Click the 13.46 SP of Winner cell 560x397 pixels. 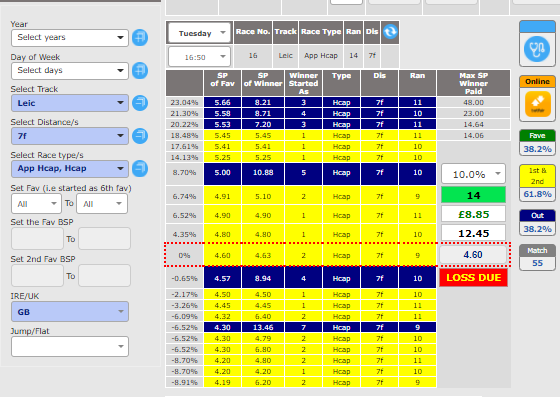(263, 327)
